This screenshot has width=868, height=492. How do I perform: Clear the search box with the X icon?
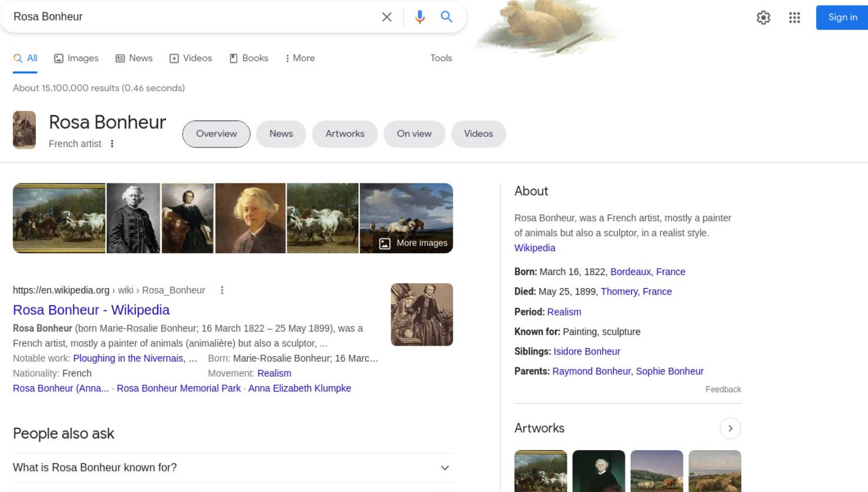pos(386,17)
